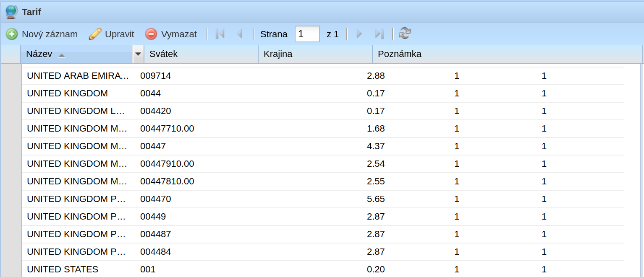Image resolution: width=644 pixels, height=277 pixels.
Task: Click the Nový záznam button label
Action: tap(50, 34)
